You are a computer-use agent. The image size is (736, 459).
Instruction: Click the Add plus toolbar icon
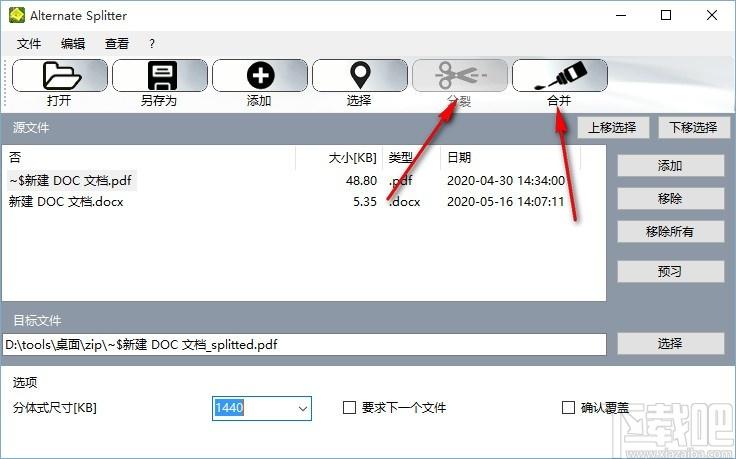tap(259, 75)
